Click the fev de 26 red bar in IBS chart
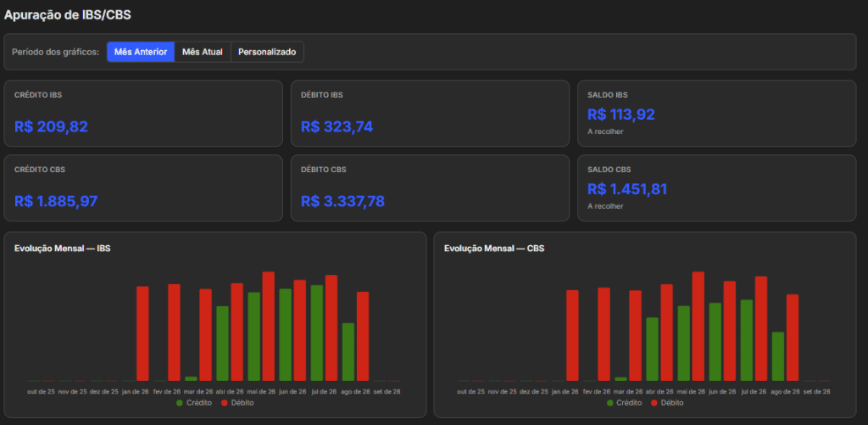Viewport: 868px width, 425px height. [175, 333]
